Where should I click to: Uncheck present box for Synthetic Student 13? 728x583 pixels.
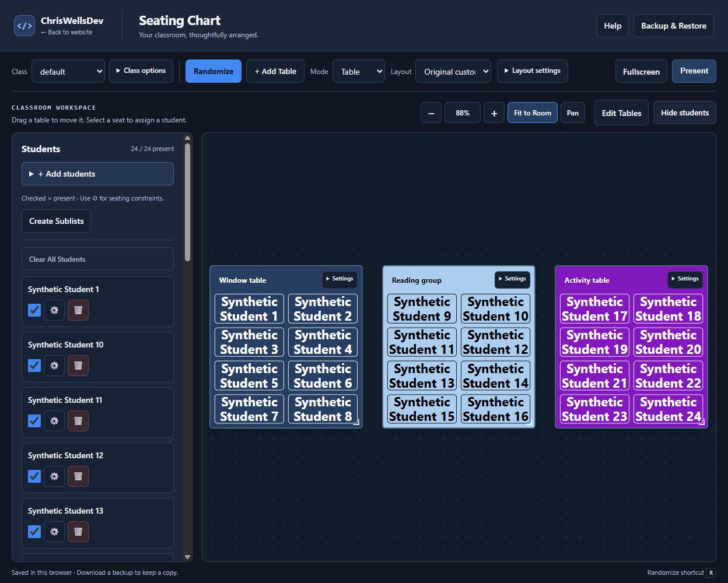(x=34, y=532)
